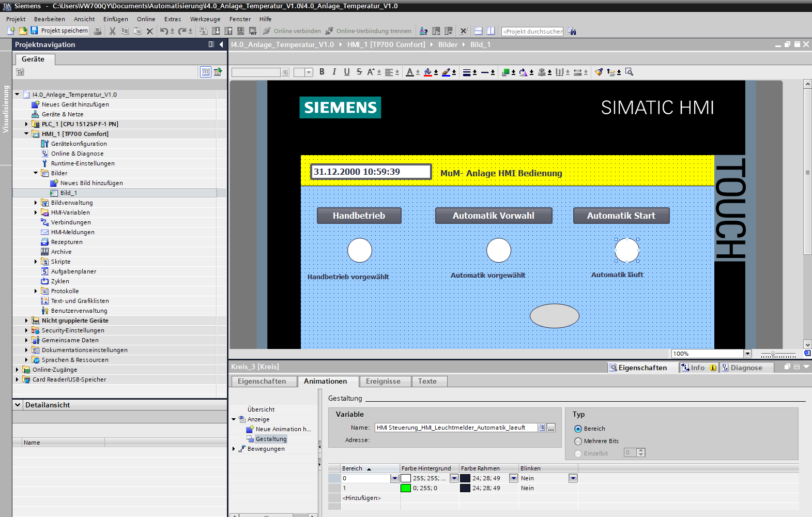This screenshot has height=517, width=812.
Task: Toggle italic text formatting
Action: (334, 72)
